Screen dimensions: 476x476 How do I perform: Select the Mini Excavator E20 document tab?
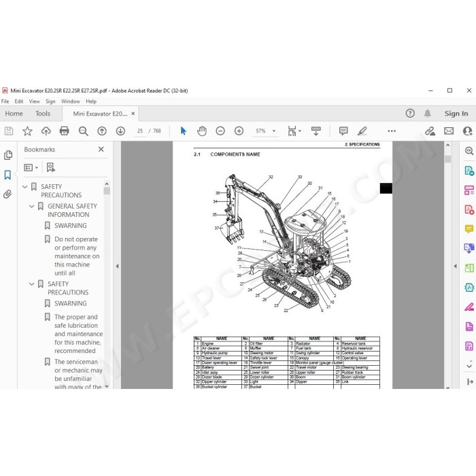coord(100,114)
